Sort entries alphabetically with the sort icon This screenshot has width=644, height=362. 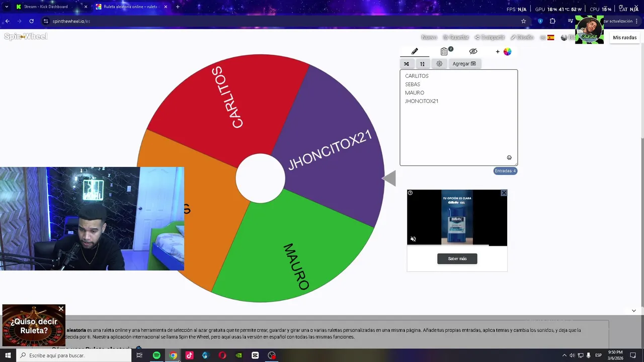423,64
